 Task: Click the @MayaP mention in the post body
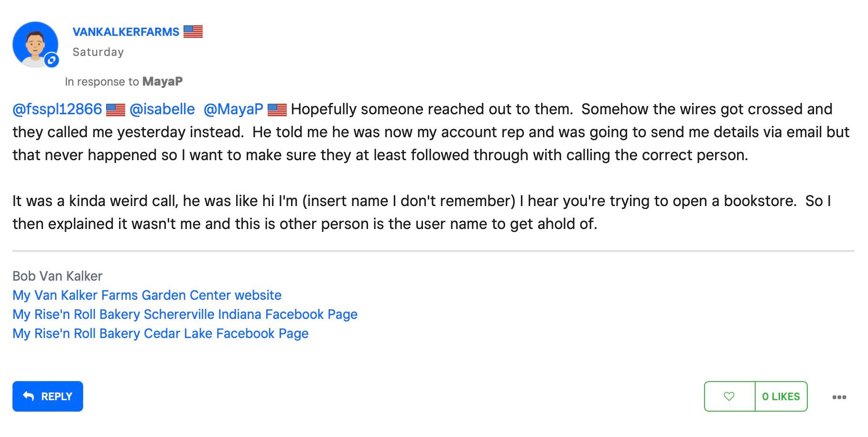tap(233, 109)
